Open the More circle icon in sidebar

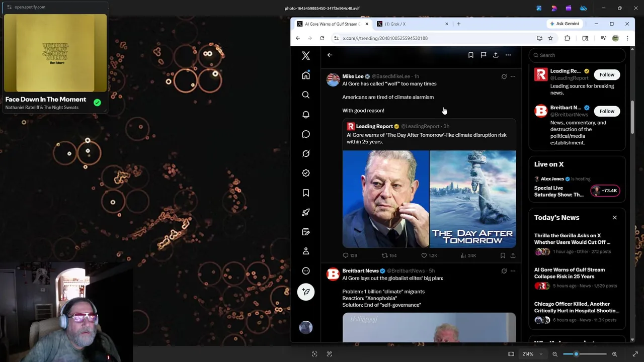tap(306, 271)
